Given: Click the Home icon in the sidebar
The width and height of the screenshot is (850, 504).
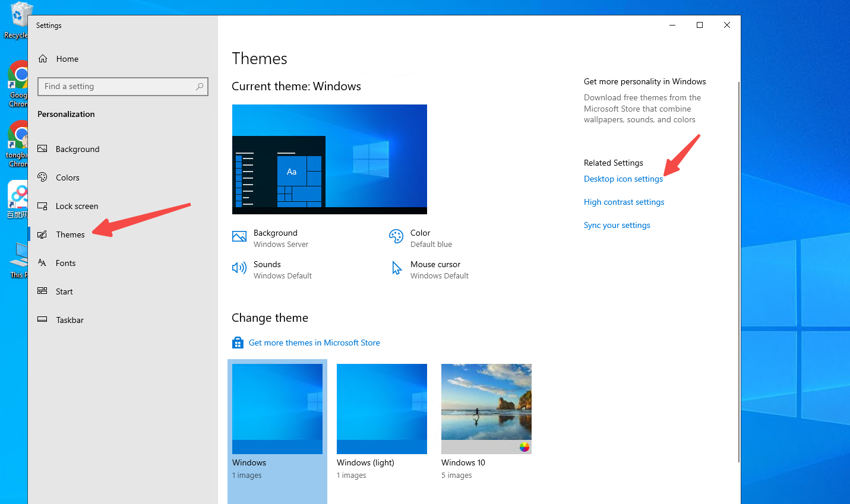Looking at the screenshot, I should coord(43,59).
